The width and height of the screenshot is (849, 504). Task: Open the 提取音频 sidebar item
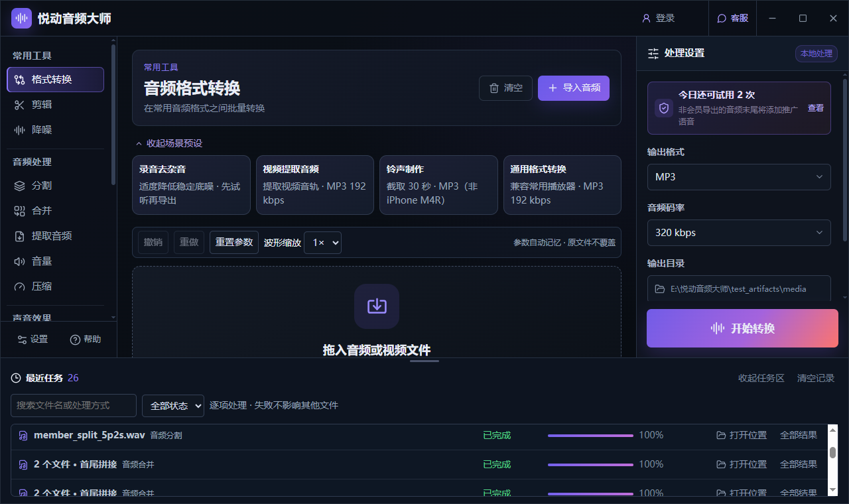click(56, 236)
